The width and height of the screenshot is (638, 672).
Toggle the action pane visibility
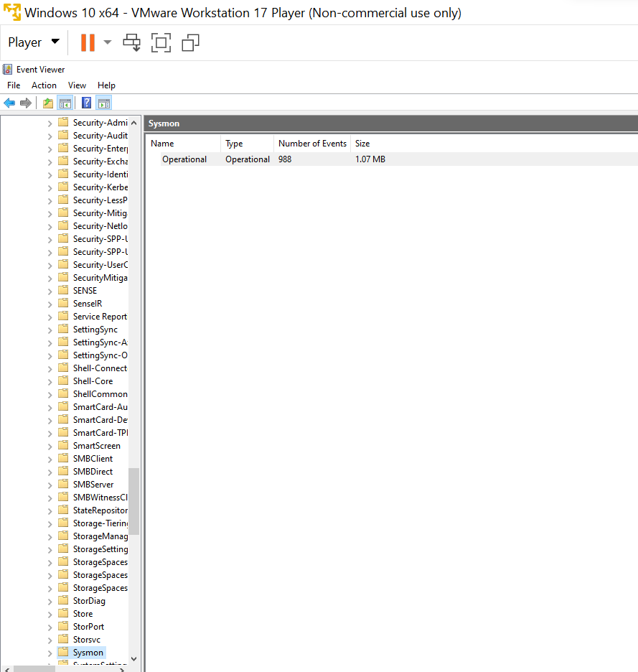(103, 103)
